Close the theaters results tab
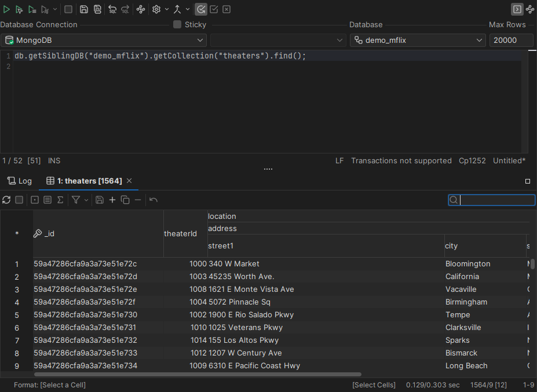537x392 pixels. coord(129,181)
